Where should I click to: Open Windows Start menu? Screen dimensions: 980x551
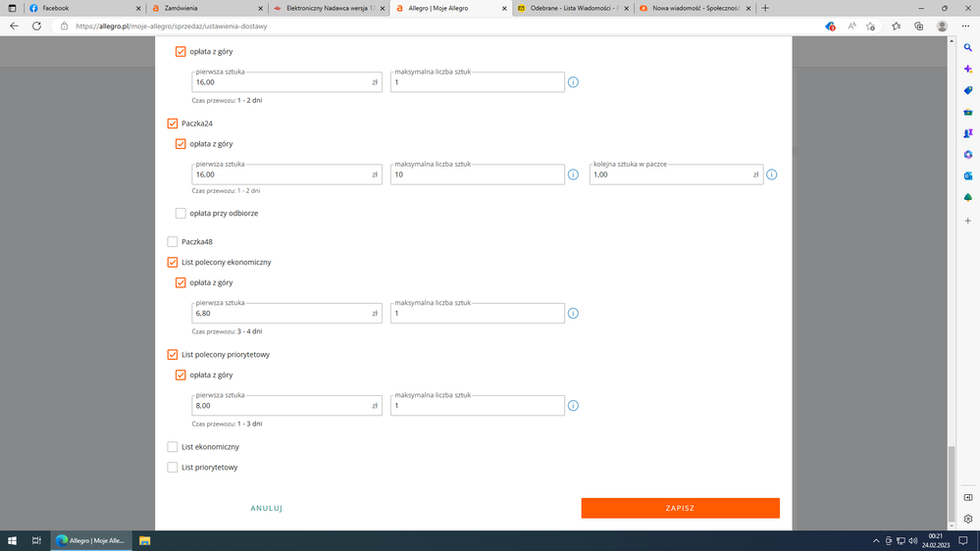click(x=14, y=540)
